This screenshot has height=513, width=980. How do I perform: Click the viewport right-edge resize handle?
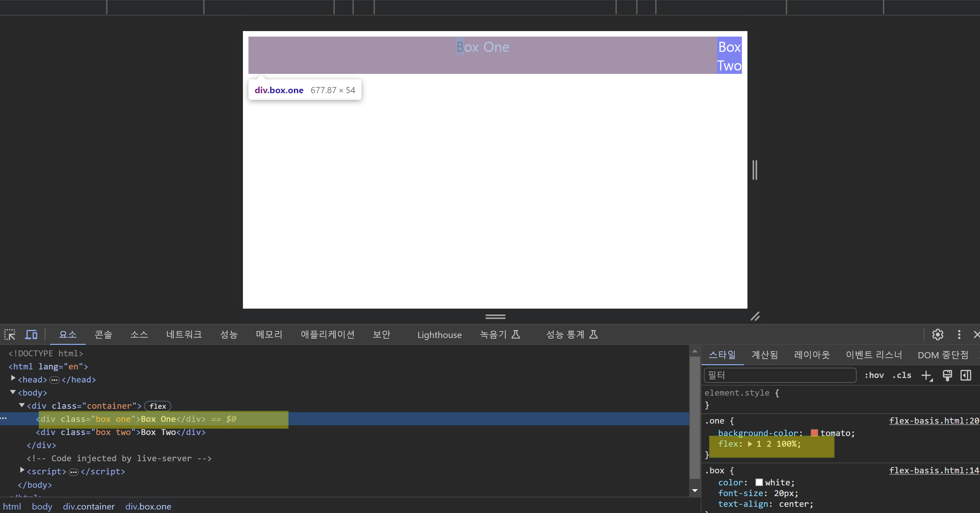click(x=755, y=170)
